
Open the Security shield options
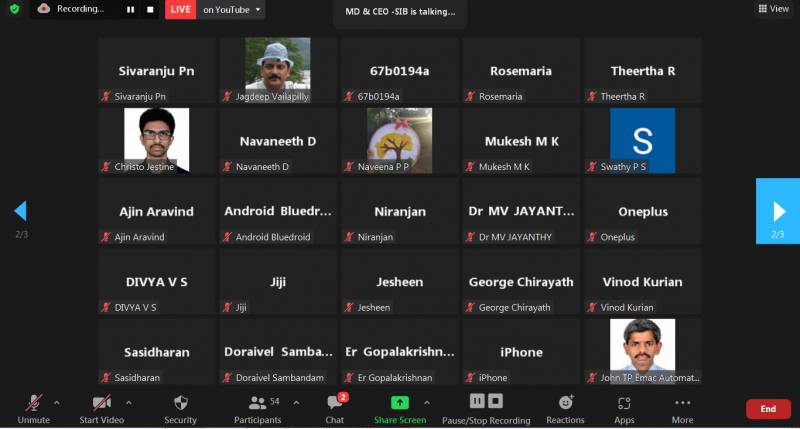click(180, 408)
